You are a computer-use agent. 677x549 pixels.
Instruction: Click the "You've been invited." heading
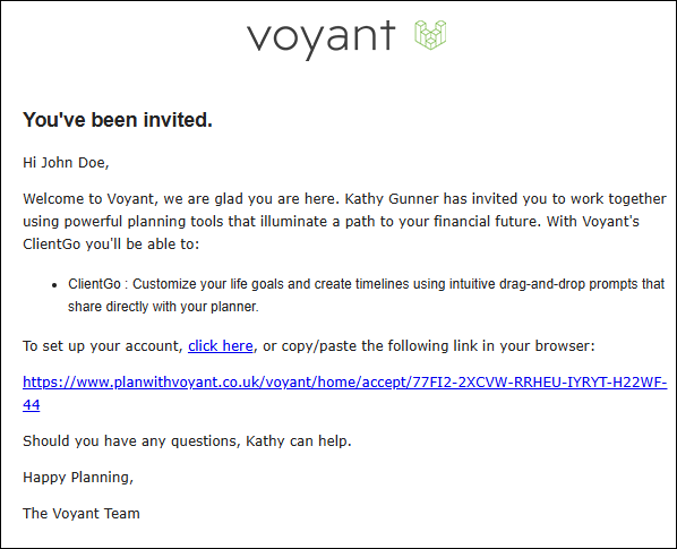(117, 120)
